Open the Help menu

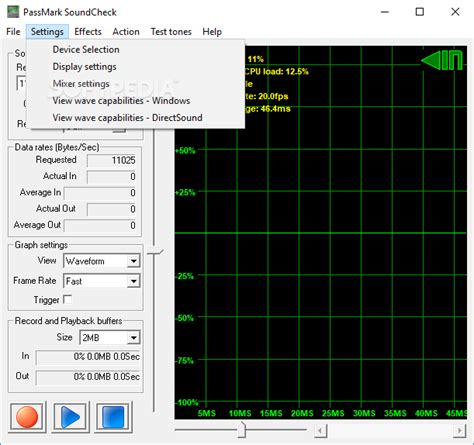[212, 32]
